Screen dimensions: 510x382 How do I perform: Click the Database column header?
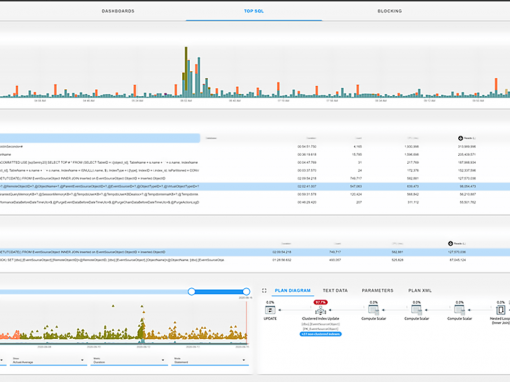[211, 138]
